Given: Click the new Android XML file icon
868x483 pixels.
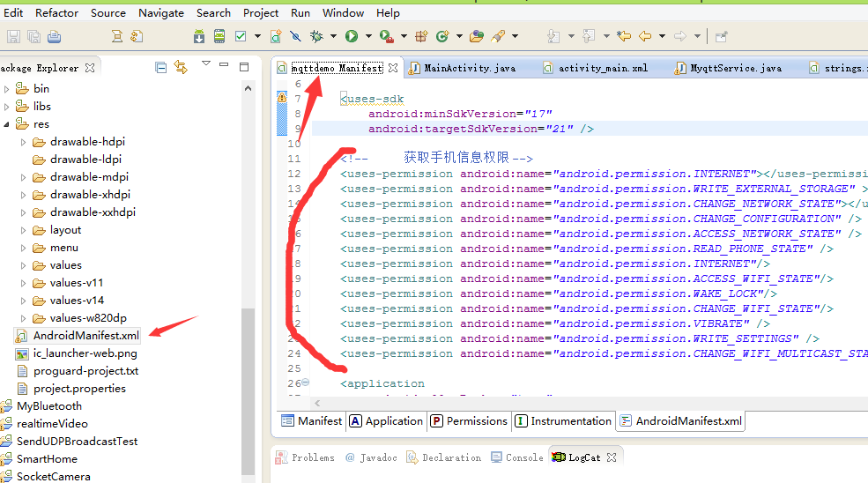Looking at the screenshot, I should (276, 36).
